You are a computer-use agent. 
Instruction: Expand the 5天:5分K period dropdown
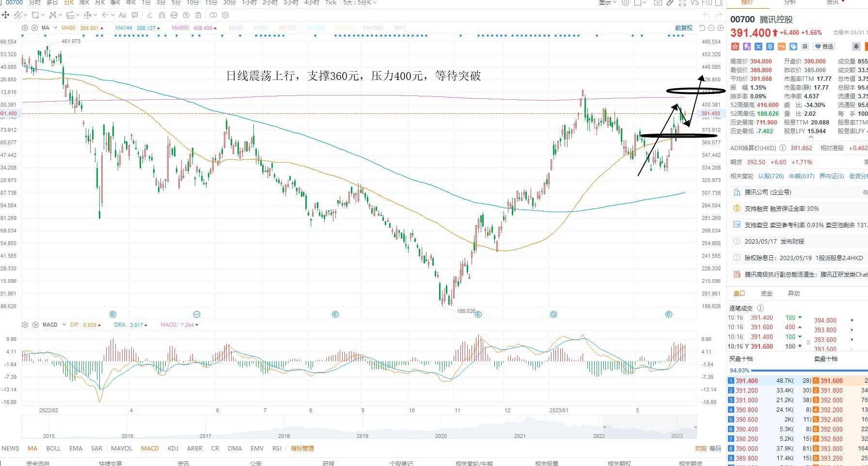click(360, 2)
